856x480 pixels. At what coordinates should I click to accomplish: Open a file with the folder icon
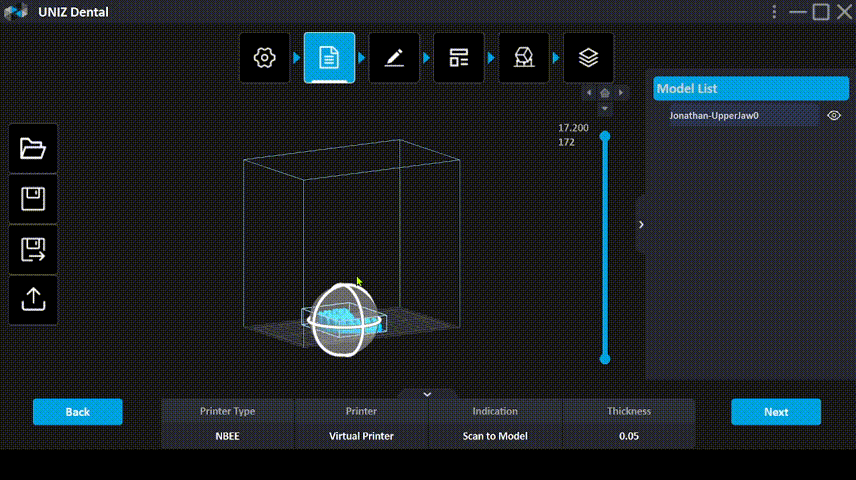pyautogui.click(x=33, y=149)
